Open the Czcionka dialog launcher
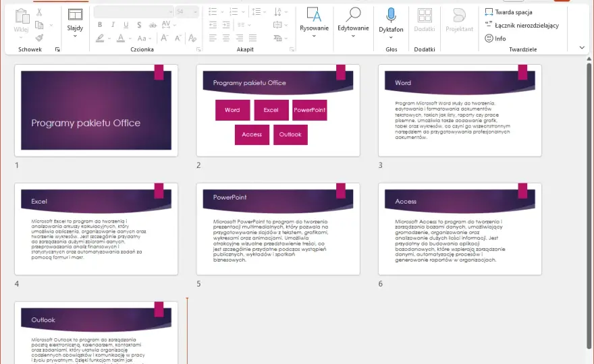The height and width of the screenshot is (364, 594). [198, 50]
